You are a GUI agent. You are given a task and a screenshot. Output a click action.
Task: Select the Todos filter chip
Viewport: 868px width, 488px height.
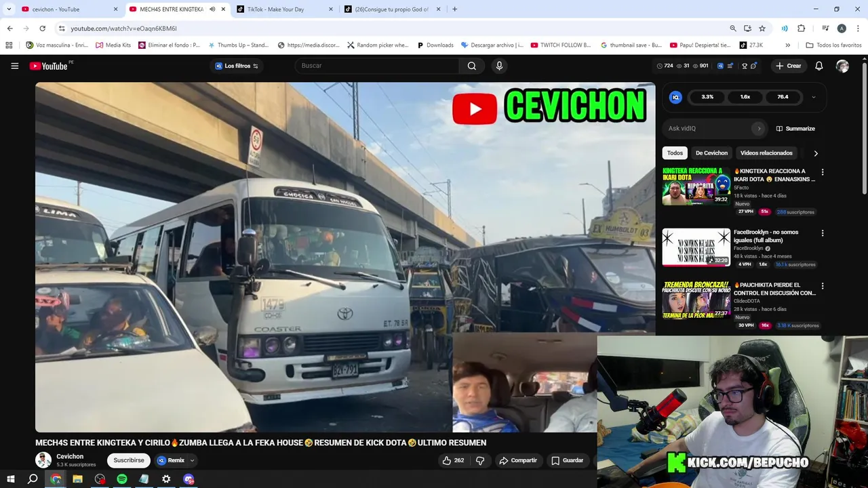675,153
